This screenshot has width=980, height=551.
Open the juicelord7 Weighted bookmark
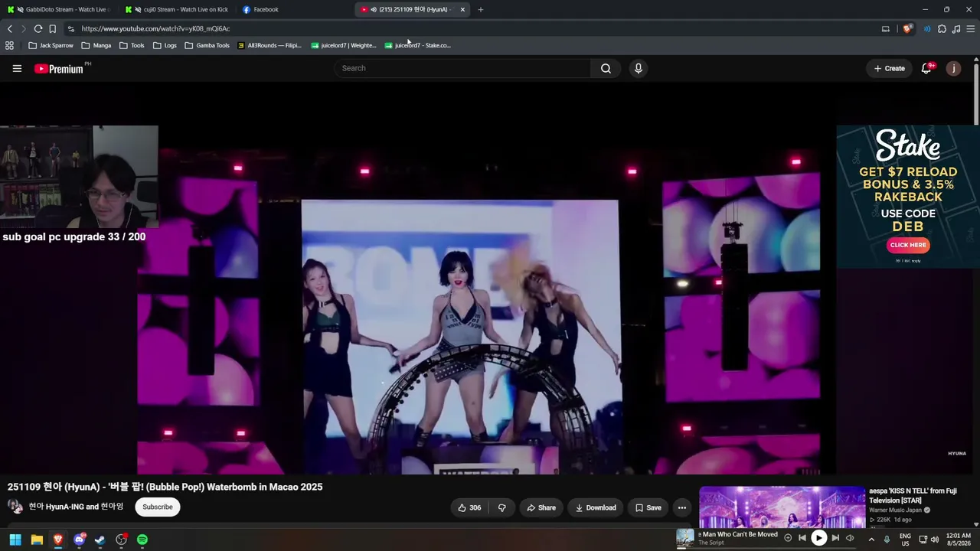click(x=344, y=45)
